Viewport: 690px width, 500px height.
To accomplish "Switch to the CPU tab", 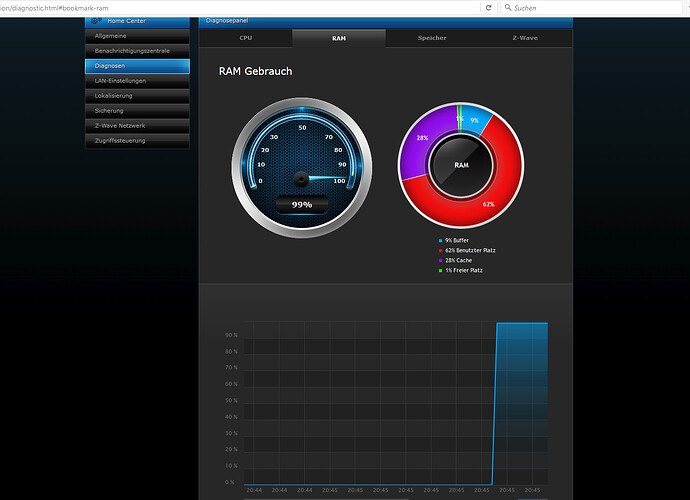I will click(x=246, y=37).
